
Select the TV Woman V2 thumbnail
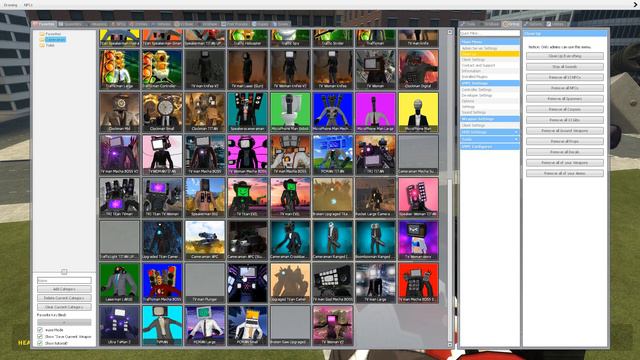pos(333,325)
